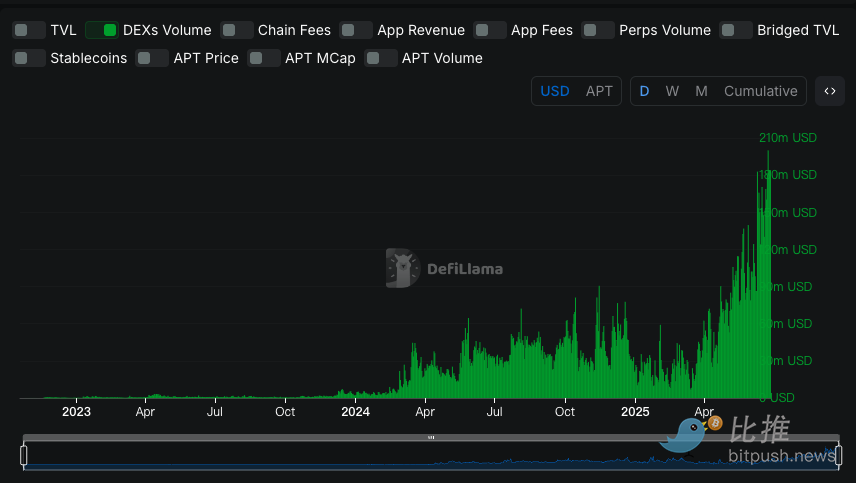Click the embed code brackets icon
Viewport: 856px width, 483px height.
[829, 91]
